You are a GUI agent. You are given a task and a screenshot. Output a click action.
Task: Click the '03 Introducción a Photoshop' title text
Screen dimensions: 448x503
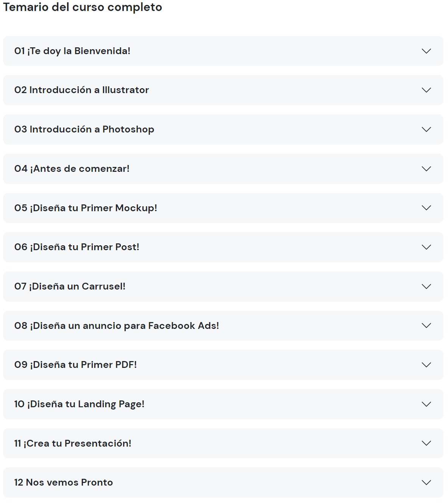[x=84, y=129]
